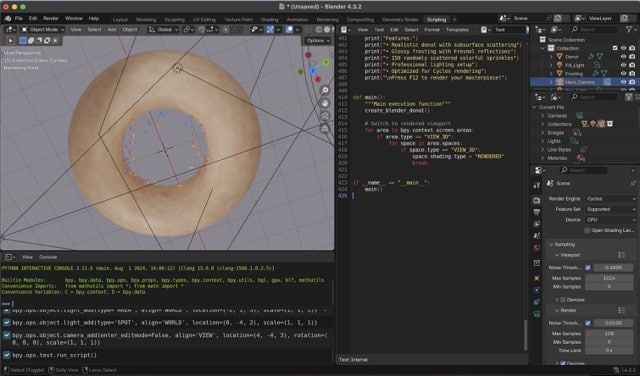Click the text editor Format menu
Image resolution: width=640 pixels, height=376 pixels.
tap(431, 29)
